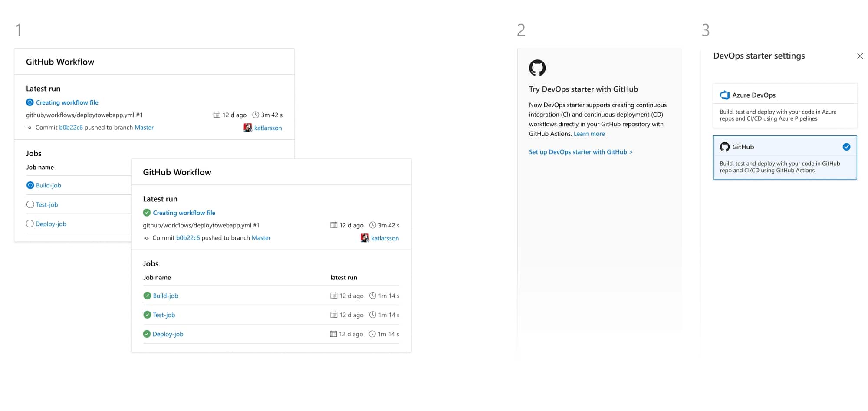Close the DevOps starter settings panel
The height and width of the screenshot is (411, 868).
coord(861,56)
